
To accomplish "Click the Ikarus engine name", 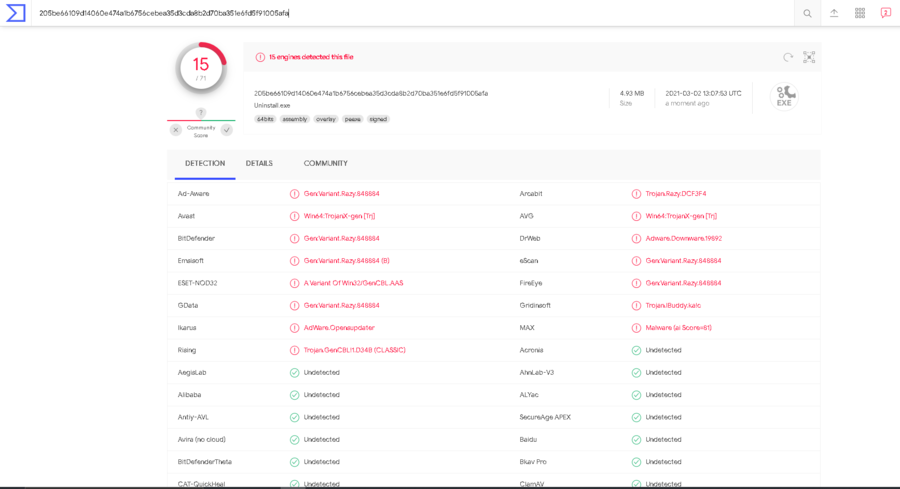I will pyautogui.click(x=187, y=328).
